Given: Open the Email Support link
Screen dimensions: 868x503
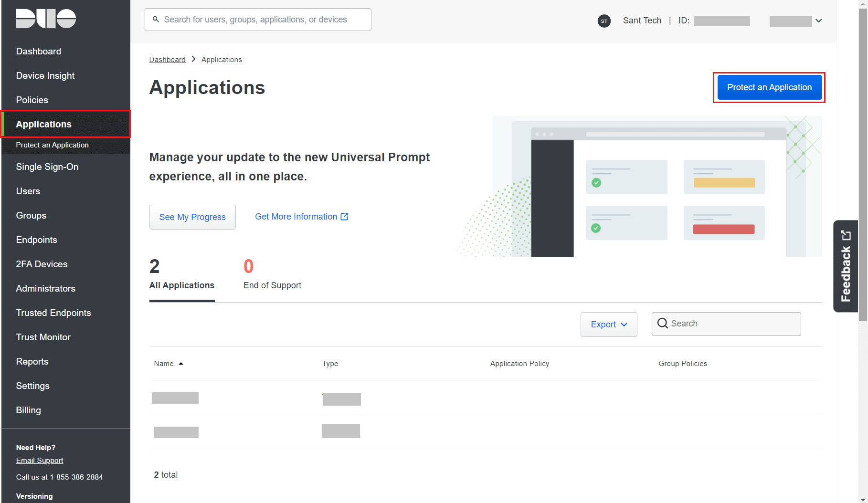Looking at the screenshot, I should [40, 460].
